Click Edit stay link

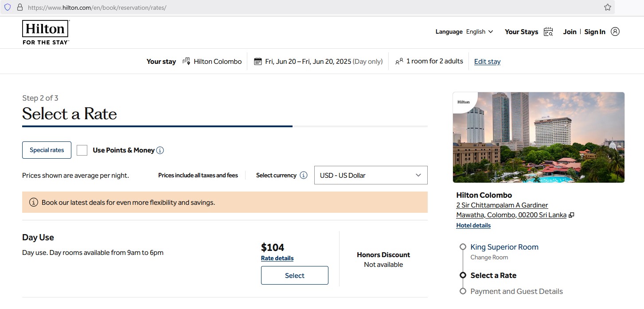coord(487,62)
